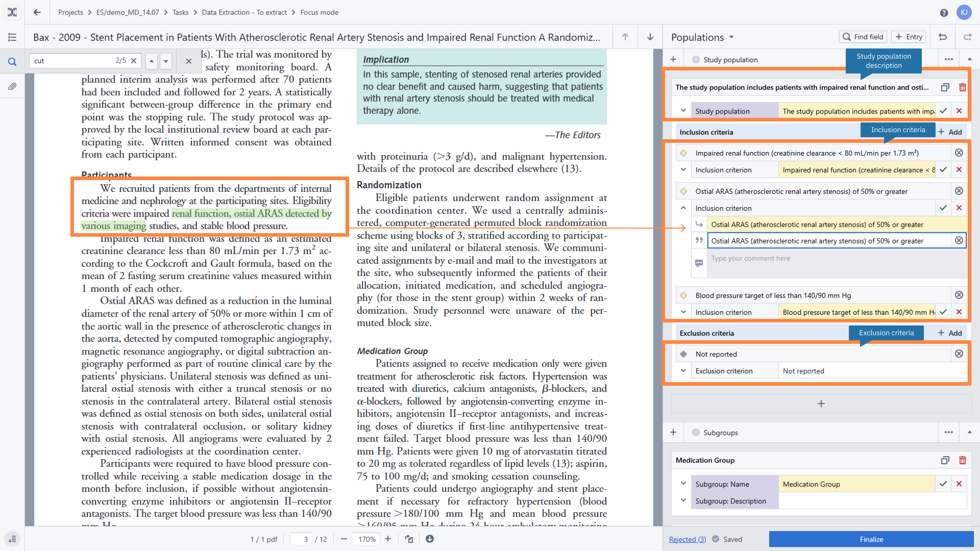
Task: Zoom in the PDF view
Action: [388, 539]
